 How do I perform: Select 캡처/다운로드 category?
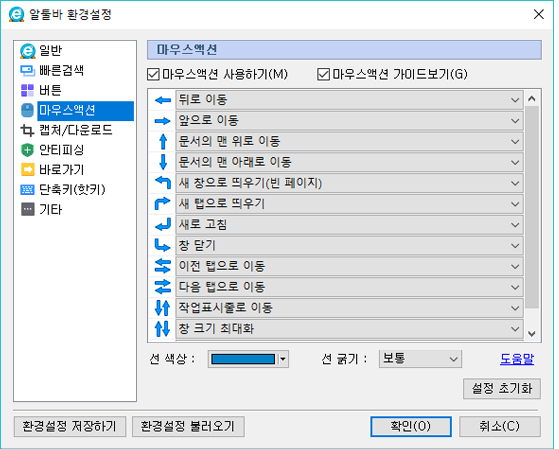[x=76, y=131]
